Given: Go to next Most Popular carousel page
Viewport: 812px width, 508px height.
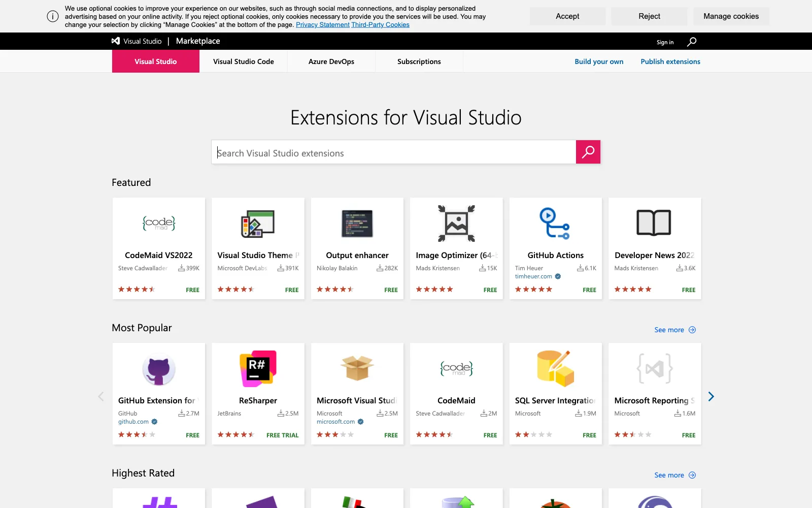Looking at the screenshot, I should [711, 396].
